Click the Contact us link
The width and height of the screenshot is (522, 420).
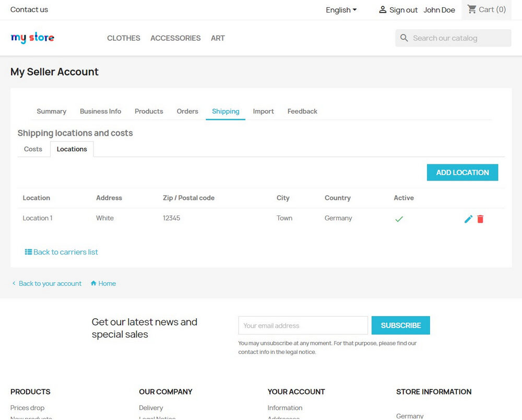coord(29,9)
